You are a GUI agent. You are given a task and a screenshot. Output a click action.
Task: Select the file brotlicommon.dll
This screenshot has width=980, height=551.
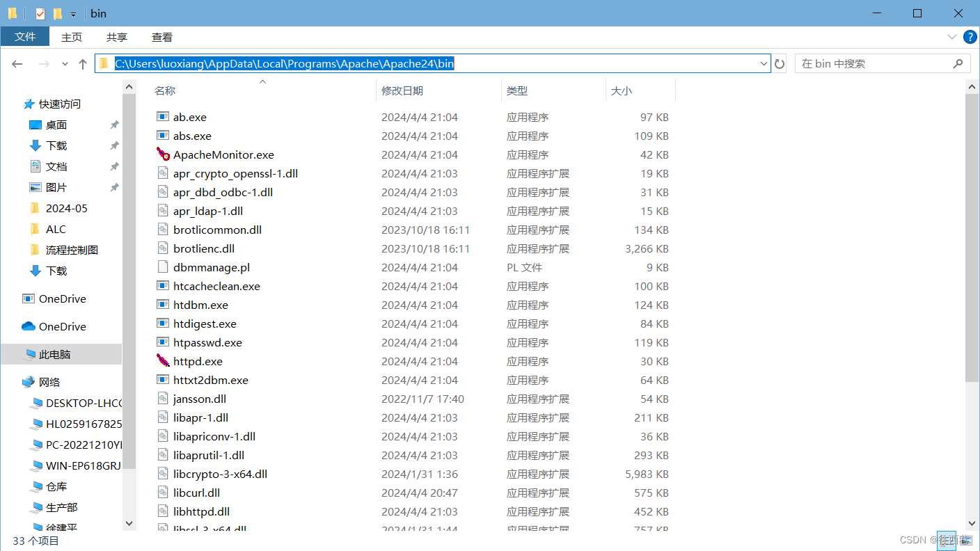point(217,230)
